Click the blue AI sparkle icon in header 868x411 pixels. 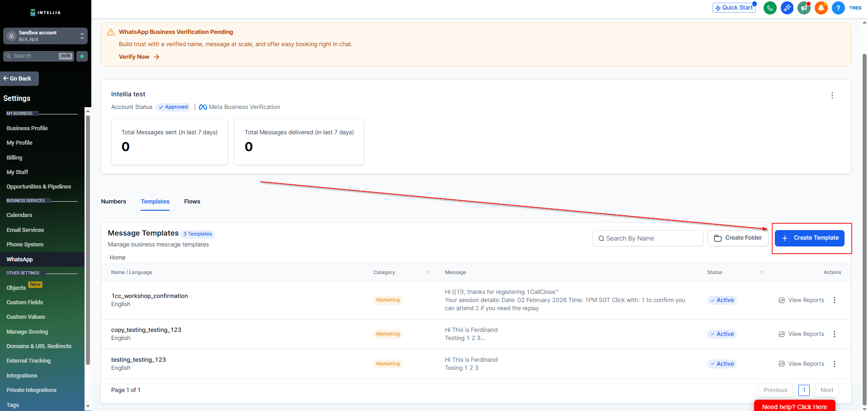(787, 8)
